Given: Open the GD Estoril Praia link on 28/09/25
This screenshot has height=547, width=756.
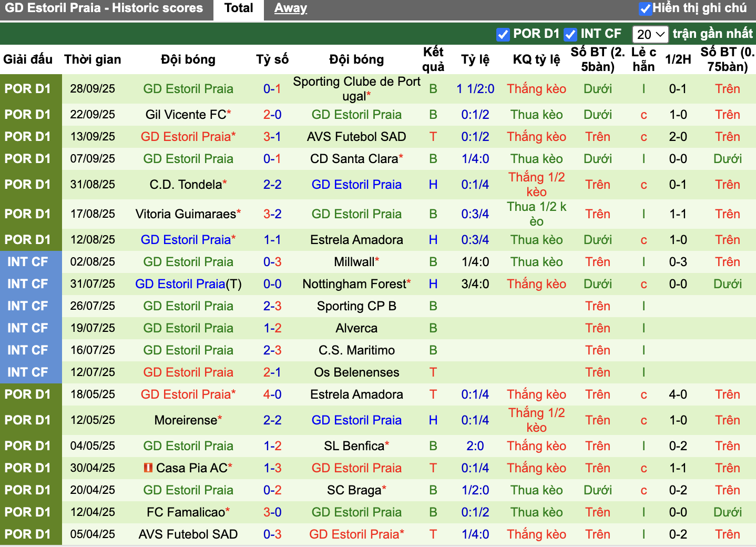Looking at the screenshot, I should pyautogui.click(x=188, y=89).
